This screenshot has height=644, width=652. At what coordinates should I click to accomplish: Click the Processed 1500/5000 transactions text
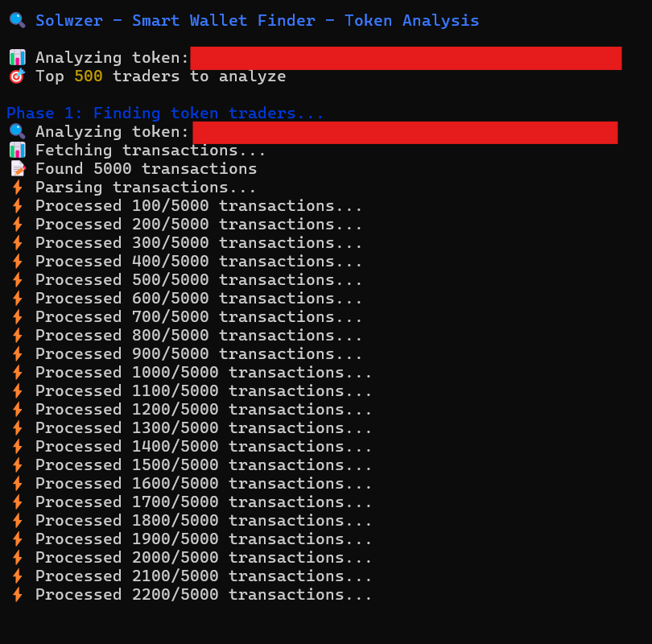(x=204, y=464)
